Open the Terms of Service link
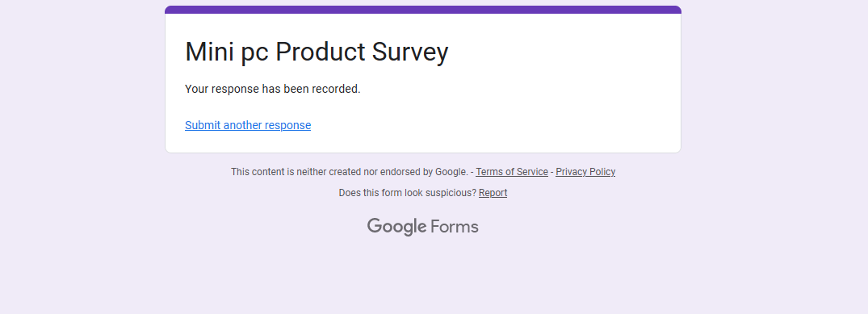The image size is (868, 314). 511,172
